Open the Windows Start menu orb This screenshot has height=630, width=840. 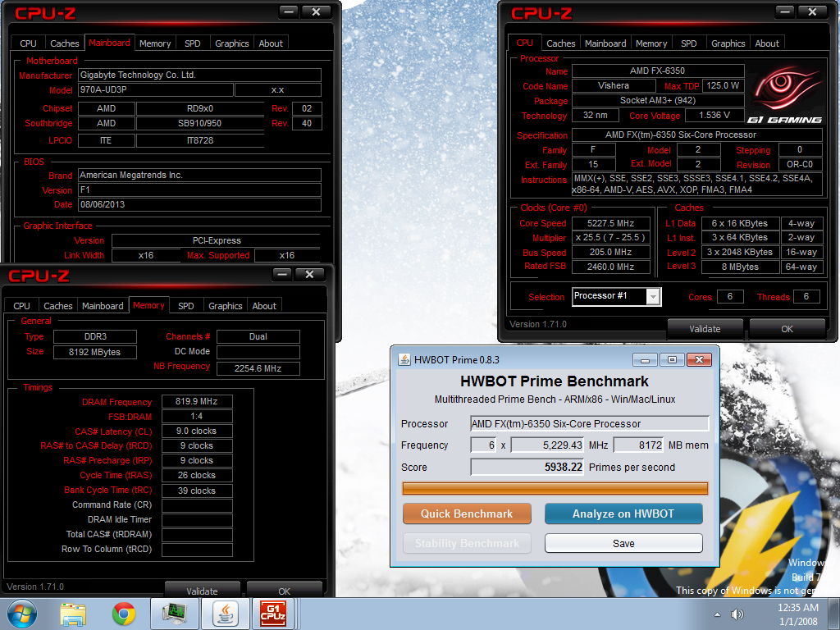pyautogui.click(x=21, y=614)
